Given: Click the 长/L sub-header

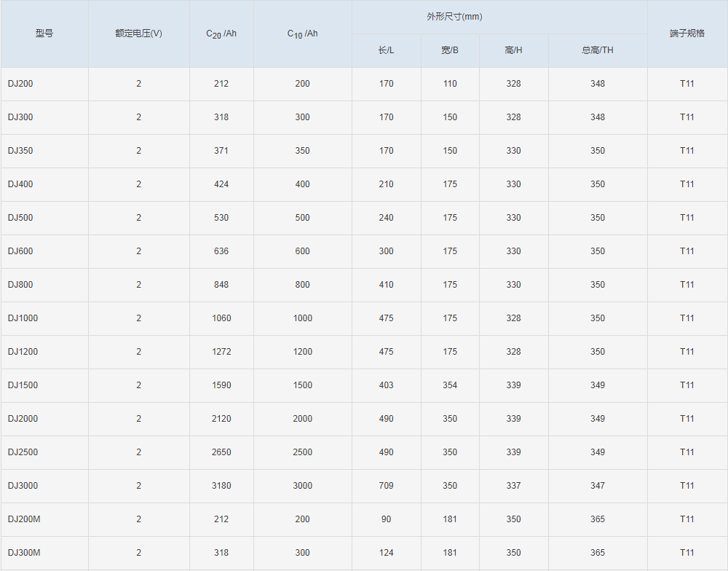Looking at the screenshot, I should click(x=386, y=50).
